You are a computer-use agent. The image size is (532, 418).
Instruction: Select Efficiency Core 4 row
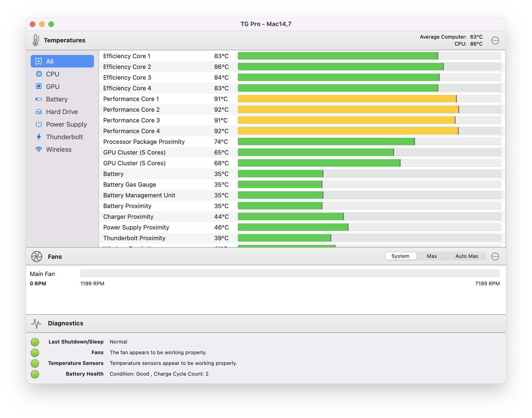(302, 88)
